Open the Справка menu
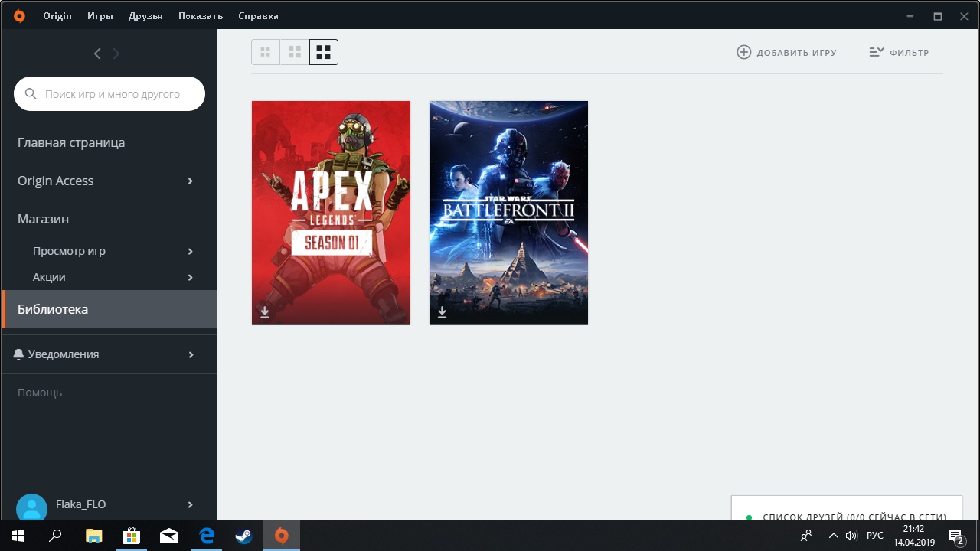This screenshot has height=551, width=980. click(x=258, y=16)
